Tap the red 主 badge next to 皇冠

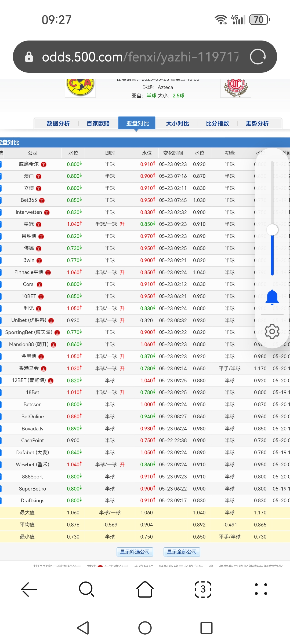(x=39, y=225)
